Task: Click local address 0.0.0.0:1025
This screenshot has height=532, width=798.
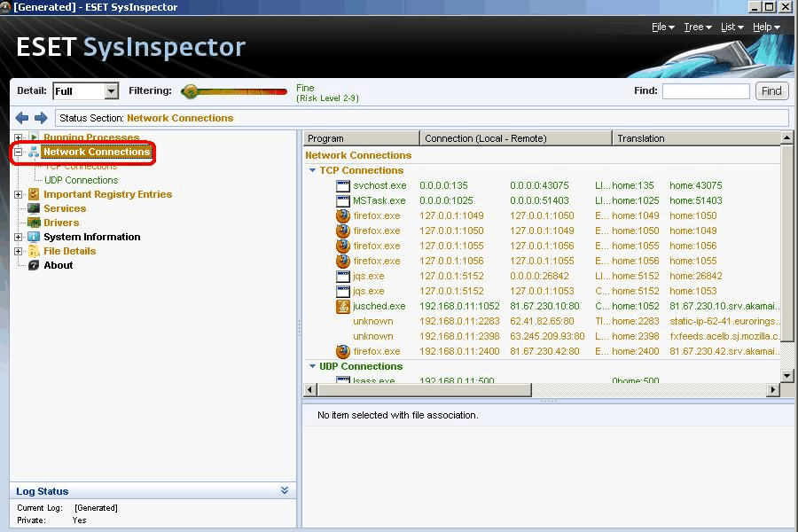Action: 446,200
